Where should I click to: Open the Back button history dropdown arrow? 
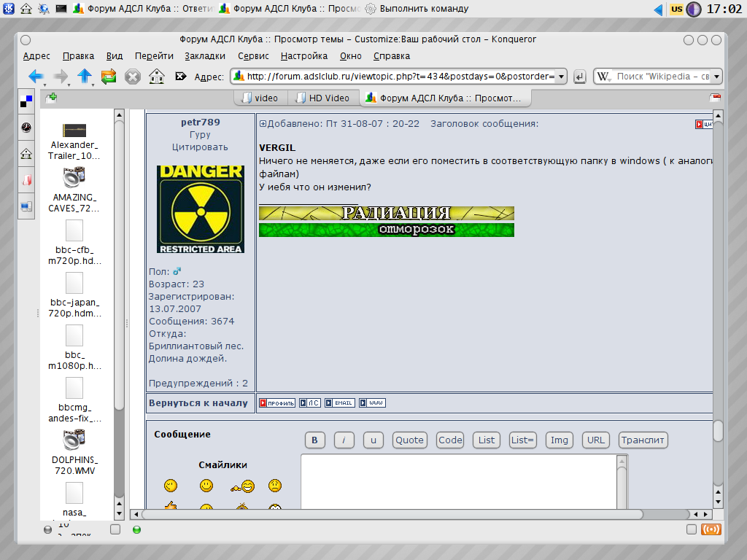click(45, 84)
